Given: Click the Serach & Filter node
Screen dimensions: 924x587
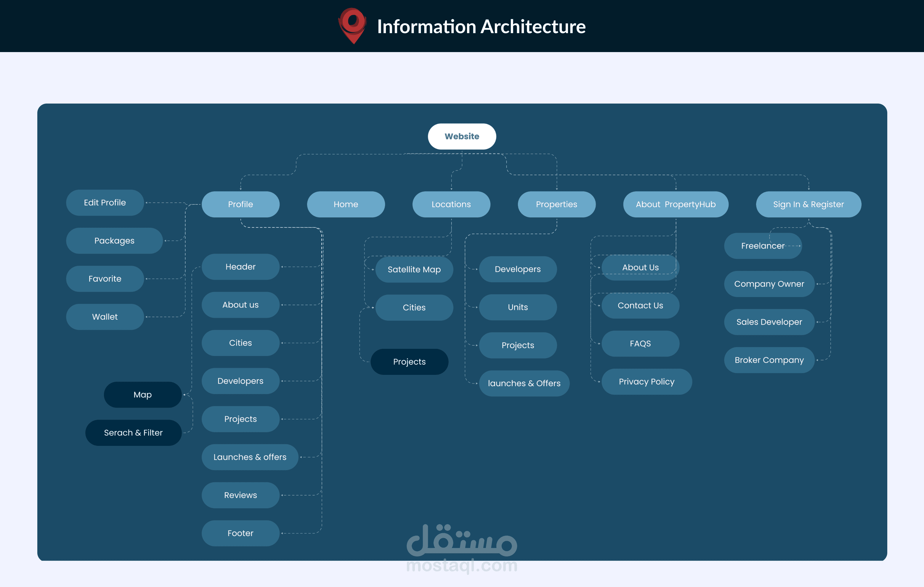Looking at the screenshot, I should click(x=133, y=433).
